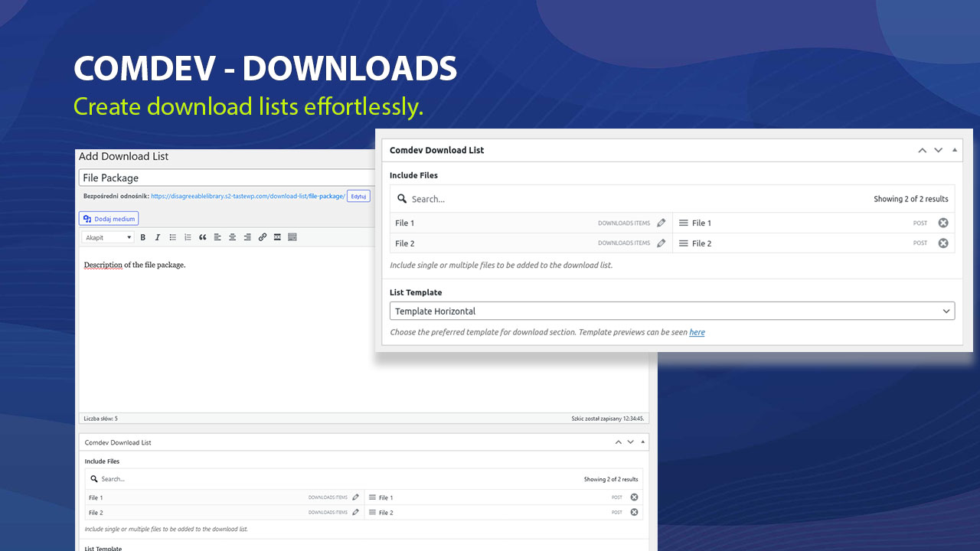
Task: Click the Edytuj permalink button
Action: coord(358,196)
